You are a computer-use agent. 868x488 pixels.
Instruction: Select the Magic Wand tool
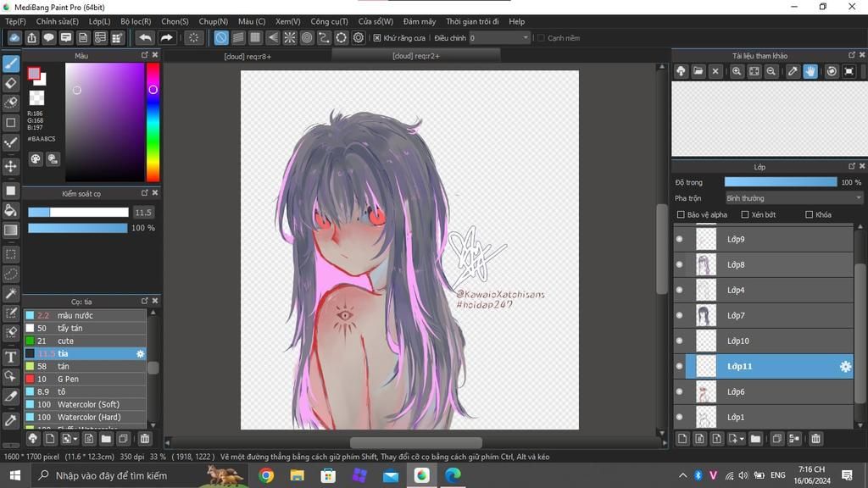click(10, 294)
